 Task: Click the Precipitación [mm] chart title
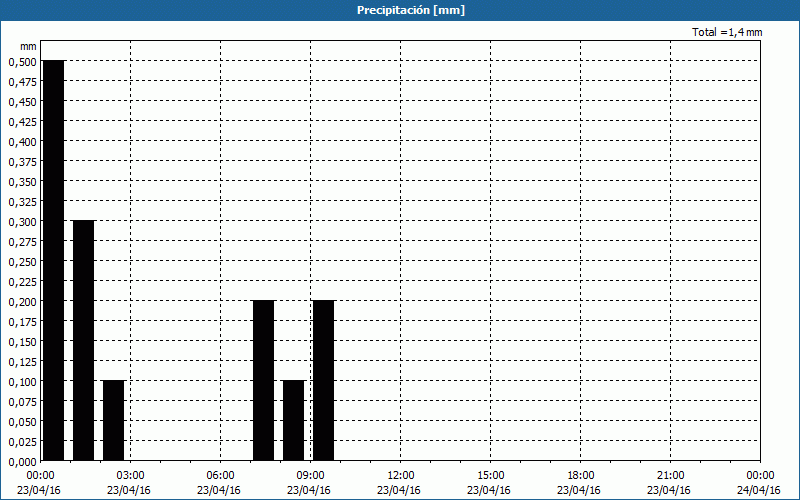click(411, 10)
